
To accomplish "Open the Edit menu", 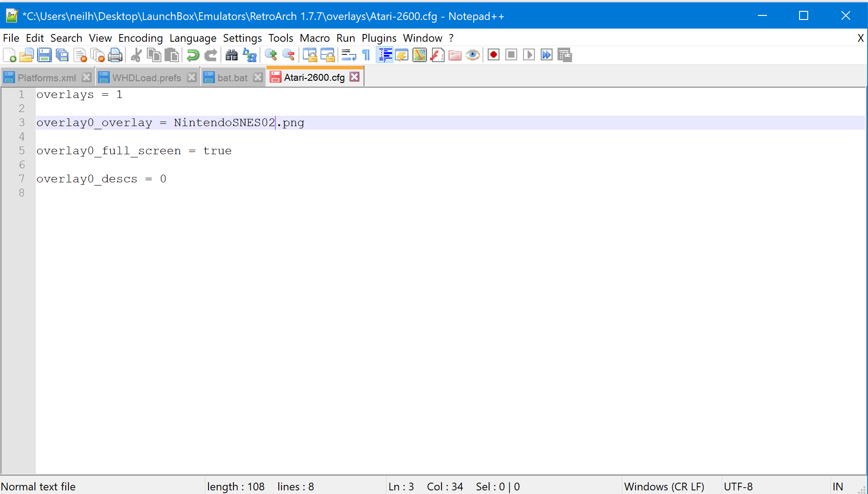I will [x=35, y=38].
